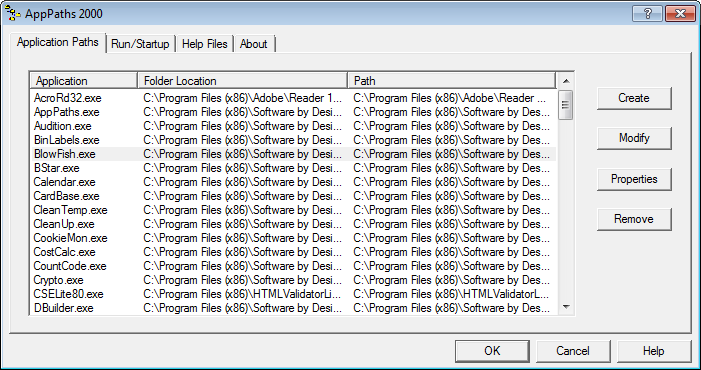The width and height of the screenshot is (701, 370).
Task: Sort by the Application column header
Action: (x=84, y=81)
